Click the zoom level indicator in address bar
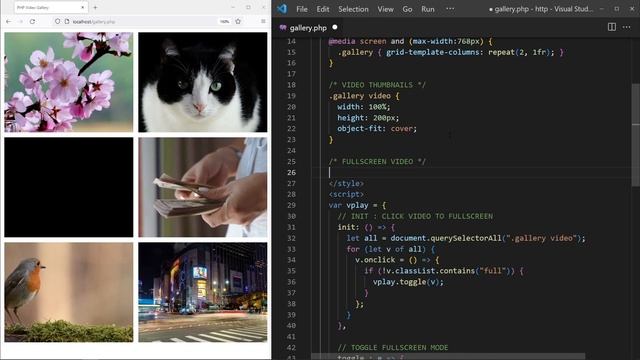This screenshot has height=360, width=640. (224, 21)
